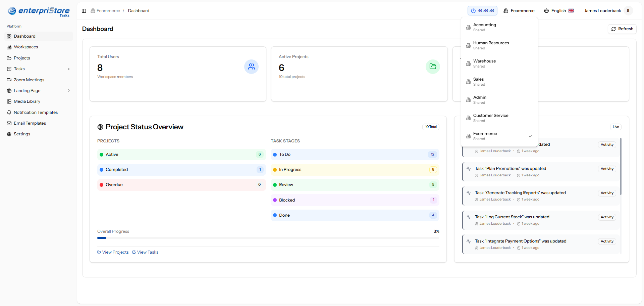
Task: Expand the Landing Page submenu chevron
Action: [x=69, y=91]
